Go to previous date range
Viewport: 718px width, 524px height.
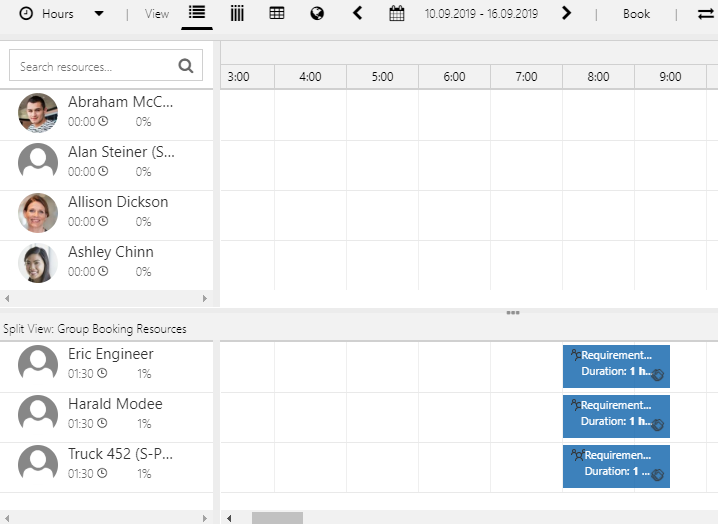pyautogui.click(x=358, y=13)
